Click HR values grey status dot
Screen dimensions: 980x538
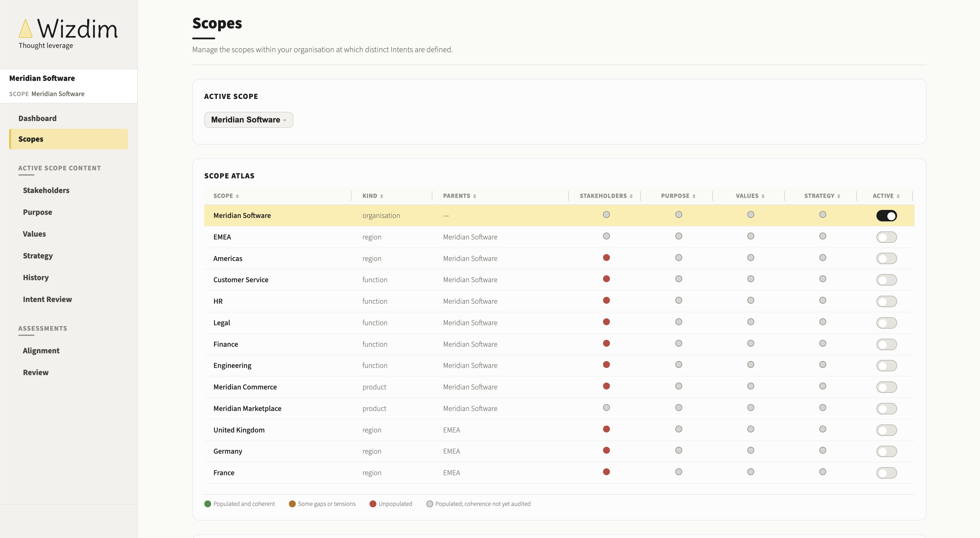coord(750,300)
